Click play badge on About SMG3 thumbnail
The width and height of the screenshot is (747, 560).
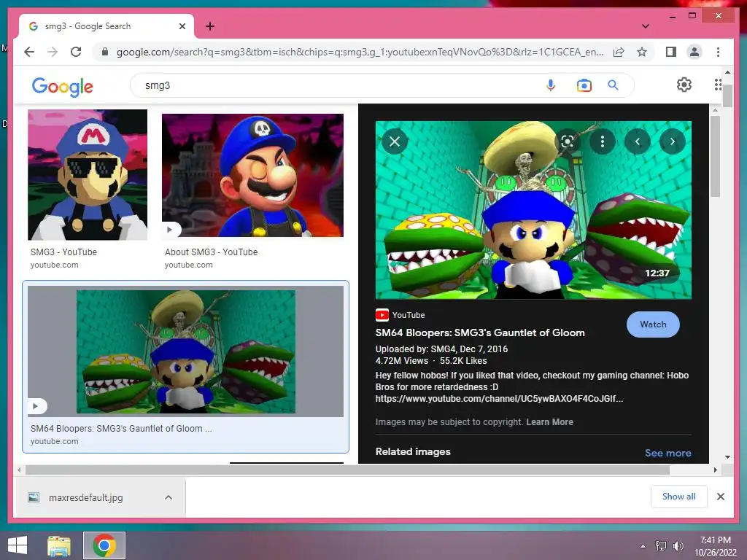click(171, 230)
